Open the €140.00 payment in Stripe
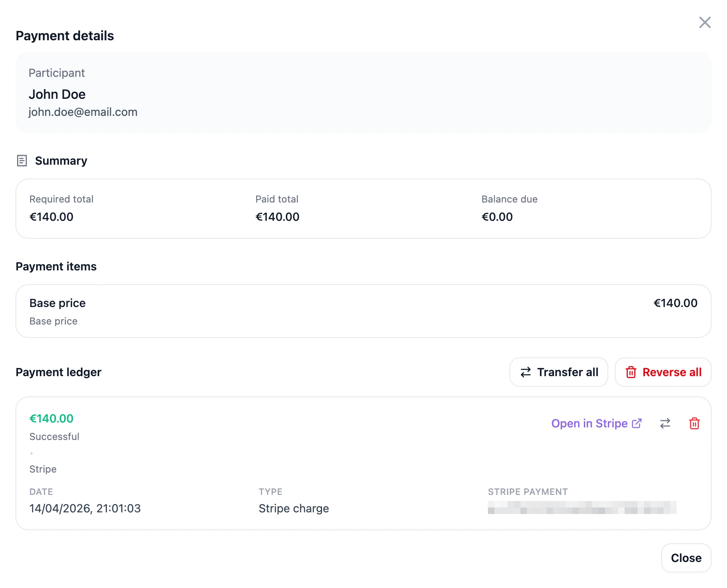Screen dimensions: 727x588 pos(596,423)
